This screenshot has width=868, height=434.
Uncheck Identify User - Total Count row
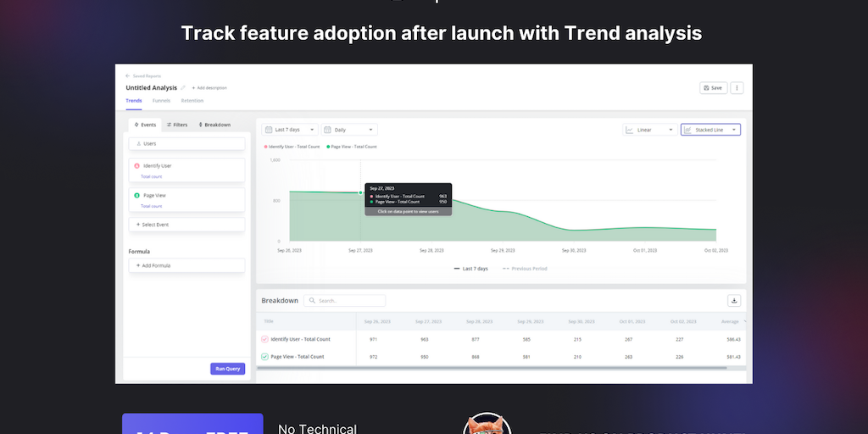[x=264, y=339]
